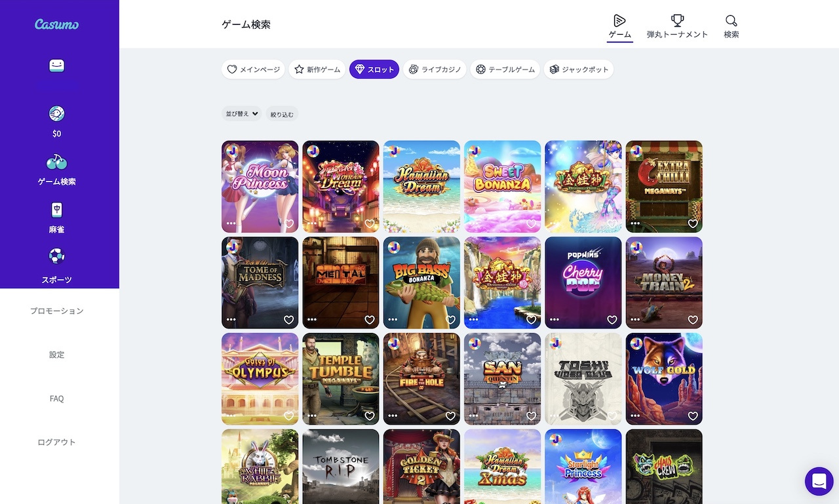Open the search magnifier icon
This screenshot has width=839, height=504.
pos(731,21)
